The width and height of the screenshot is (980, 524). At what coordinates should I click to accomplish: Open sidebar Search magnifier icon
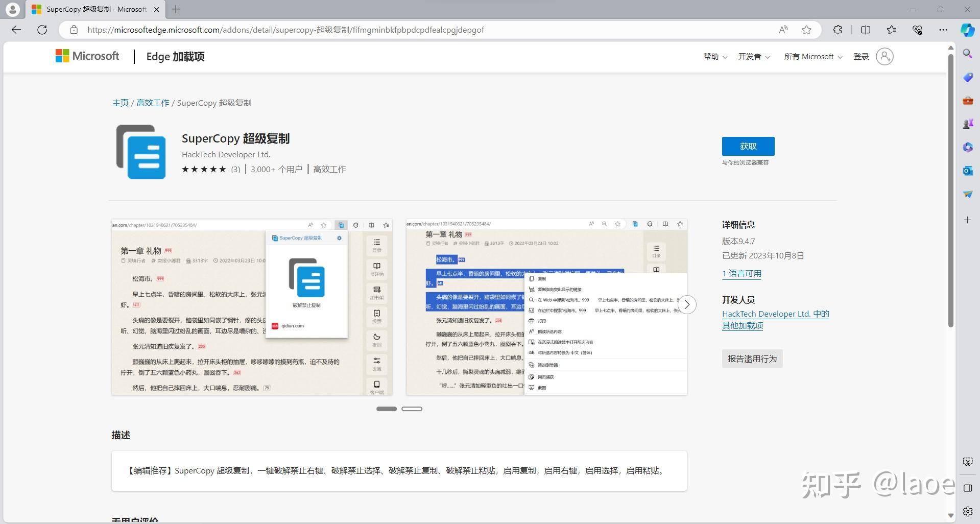point(968,54)
